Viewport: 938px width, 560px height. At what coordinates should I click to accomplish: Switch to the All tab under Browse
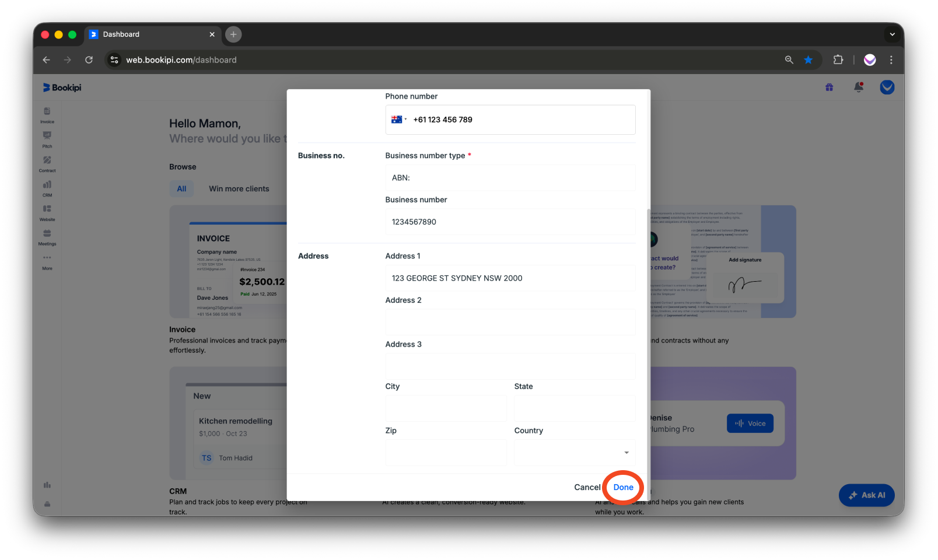click(181, 188)
